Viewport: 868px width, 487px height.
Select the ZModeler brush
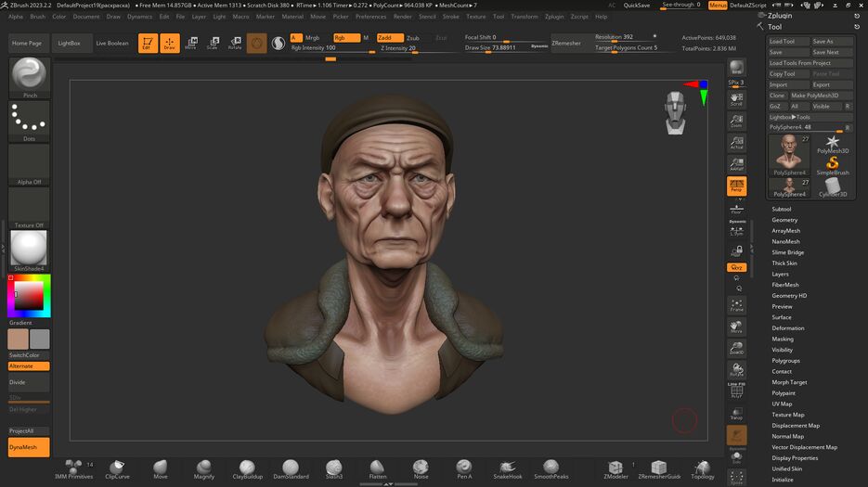pyautogui.click(x=615, y=469)
